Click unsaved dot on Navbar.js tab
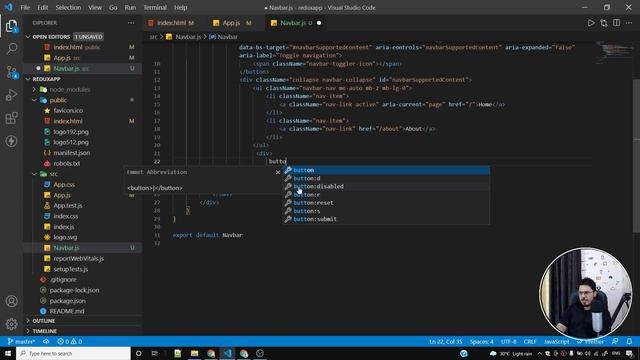The image size is (640, 360). (x=319, y=23)
